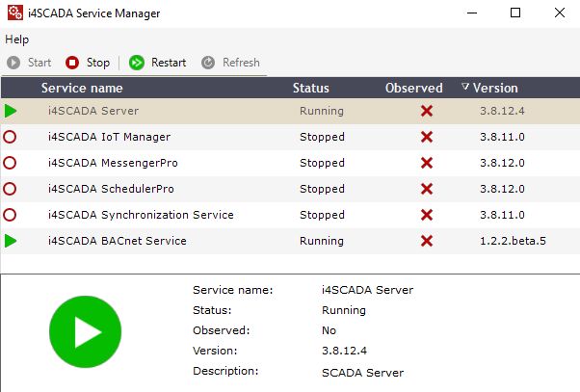Sort by Observed column header

pos(414,88)
